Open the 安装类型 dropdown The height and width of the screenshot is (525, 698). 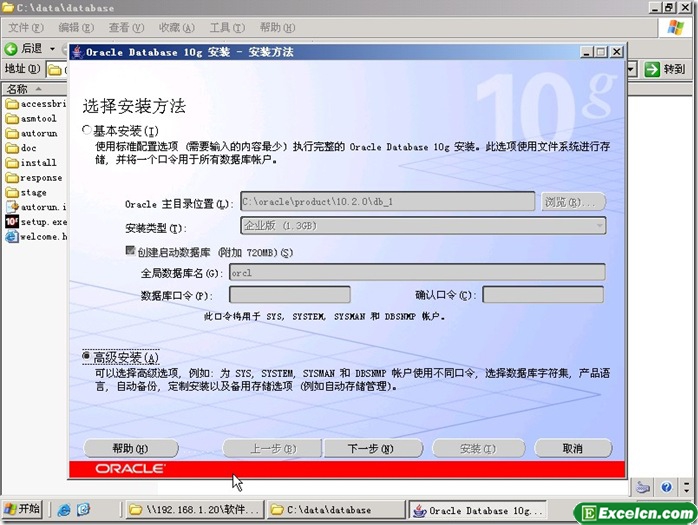click(423, 226)
